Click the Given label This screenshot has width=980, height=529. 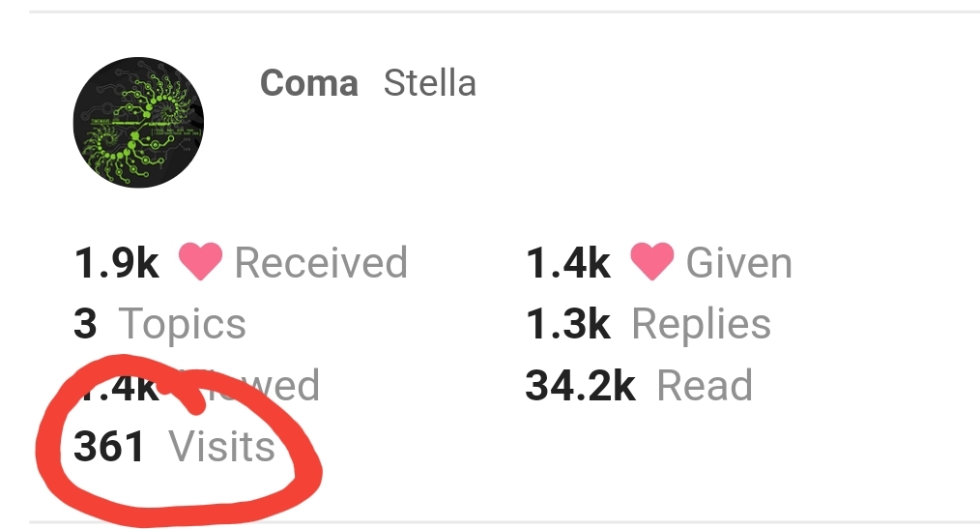click(738, 263)
